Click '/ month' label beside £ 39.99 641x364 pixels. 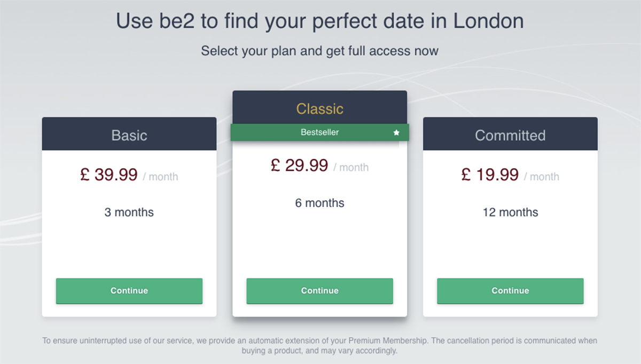click(x=161, y=177)
